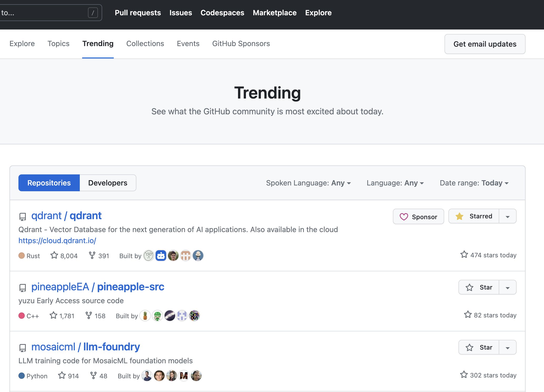Keep Repositories view selected

tap(49, 183)
